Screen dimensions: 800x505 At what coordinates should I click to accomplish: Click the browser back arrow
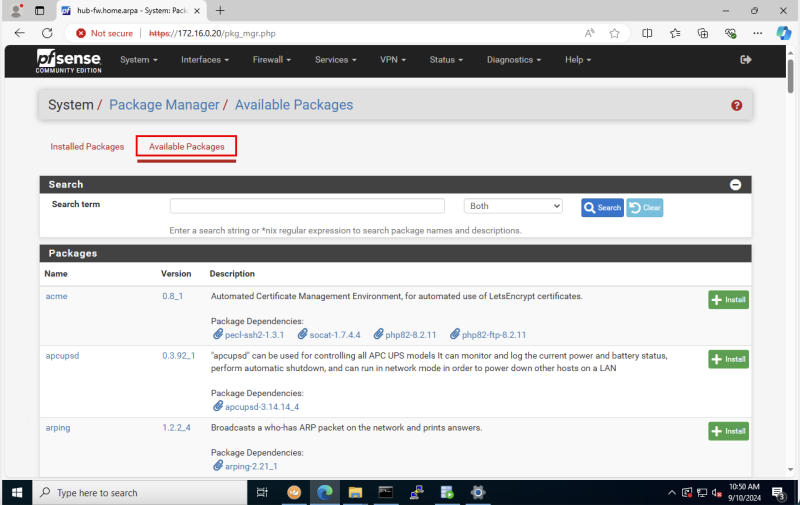click(19, 33)
